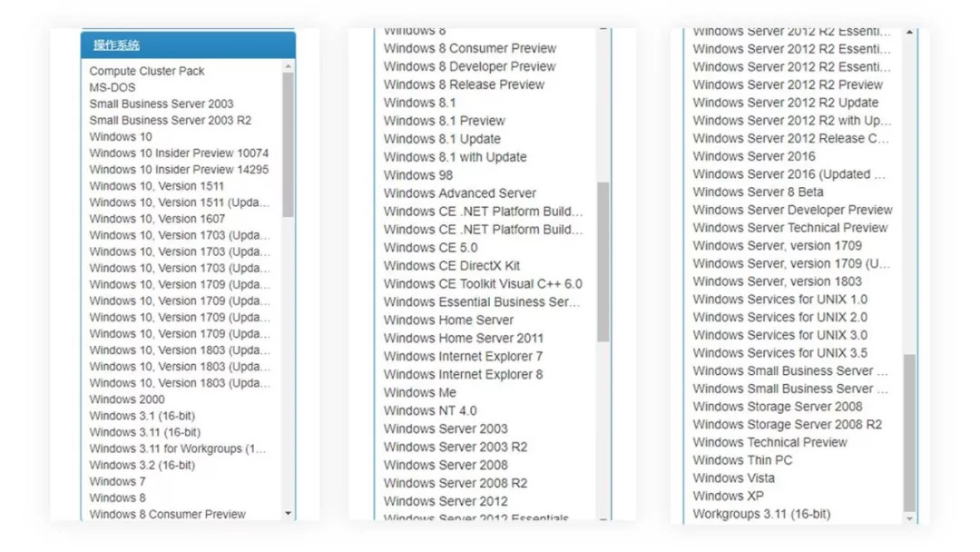Select "Windows Advanced Server"
The height and width of the screenshot is (552, 980).
(460, 193)
